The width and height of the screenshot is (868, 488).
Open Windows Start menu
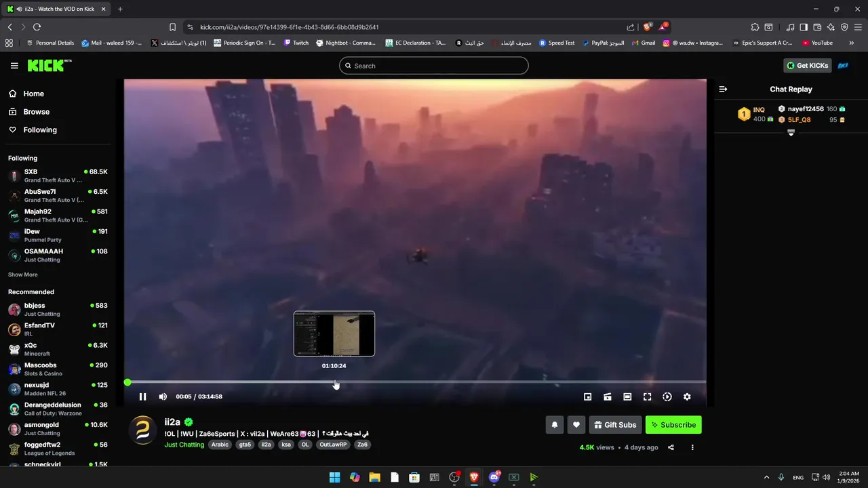pyautogui.click(x=334, y=477)
